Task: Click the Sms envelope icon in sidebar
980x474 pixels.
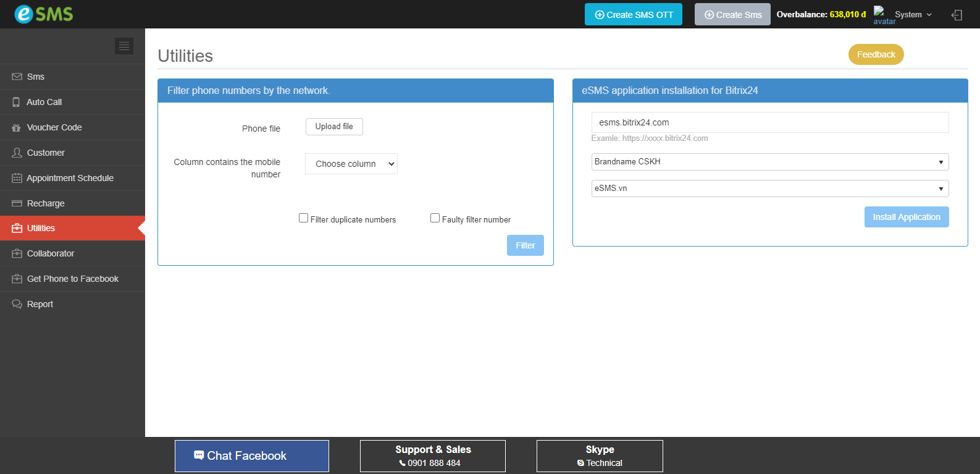Action: pyautogui.click(x=17, y=77)
